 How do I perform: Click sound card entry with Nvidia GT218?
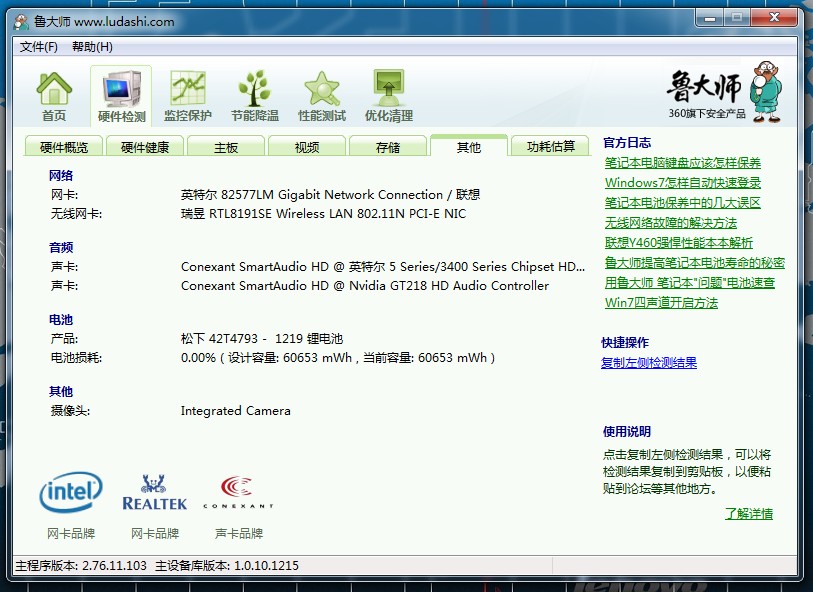[x=365, y=286]
